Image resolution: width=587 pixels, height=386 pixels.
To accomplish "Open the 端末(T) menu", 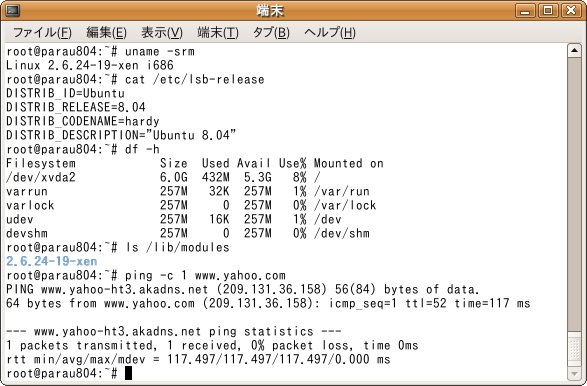I will point(218,33).
